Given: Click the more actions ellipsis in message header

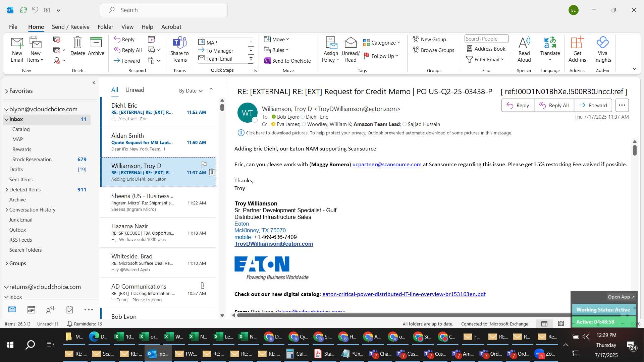Looking at the screenshot, I should [x=622, y=105].
